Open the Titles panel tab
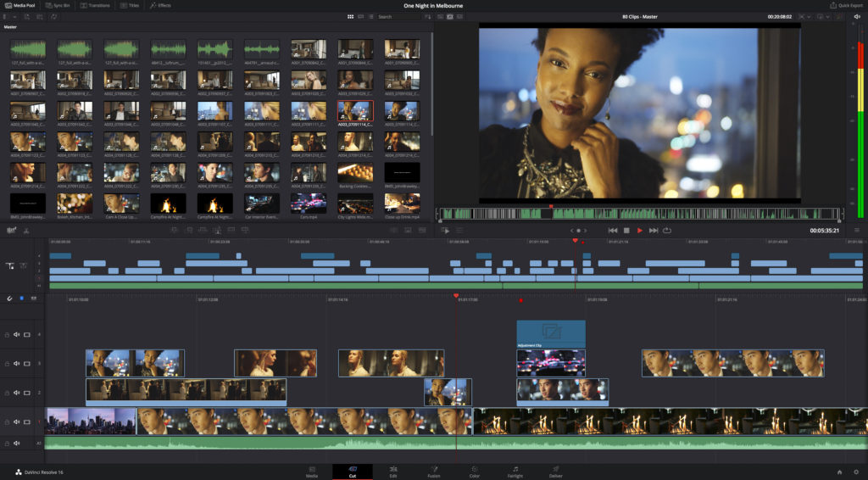The width and height of the screenshot is (868, 480). [130, 6]
